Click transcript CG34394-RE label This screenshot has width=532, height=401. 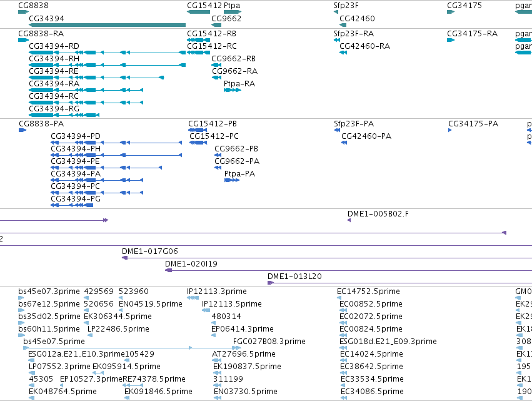[x=54, y=71]
